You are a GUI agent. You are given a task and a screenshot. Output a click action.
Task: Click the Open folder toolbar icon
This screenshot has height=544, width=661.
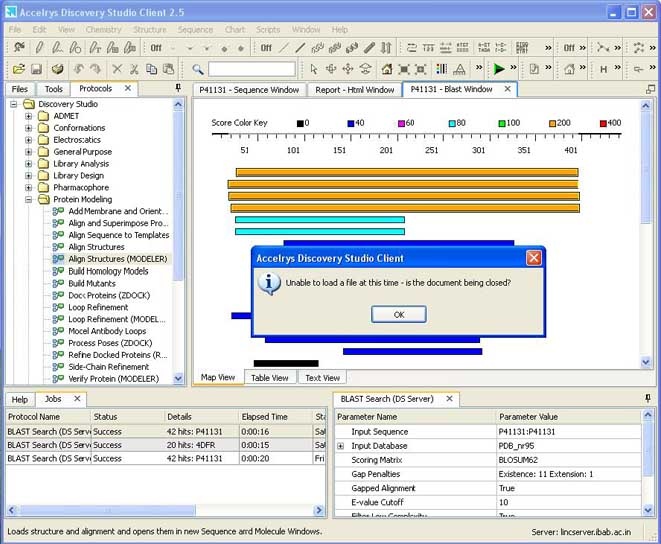click(19, 69)
